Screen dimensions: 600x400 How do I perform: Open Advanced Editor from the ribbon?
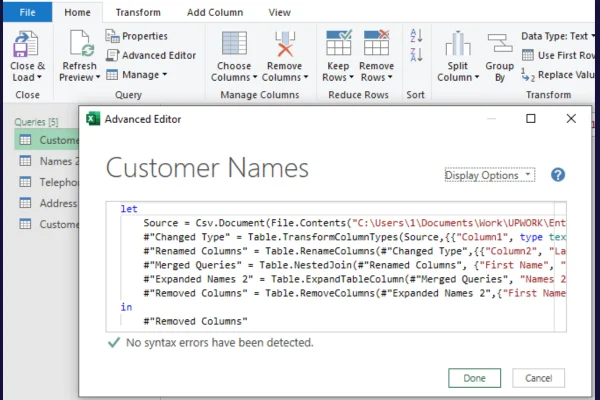pos(151,55)
